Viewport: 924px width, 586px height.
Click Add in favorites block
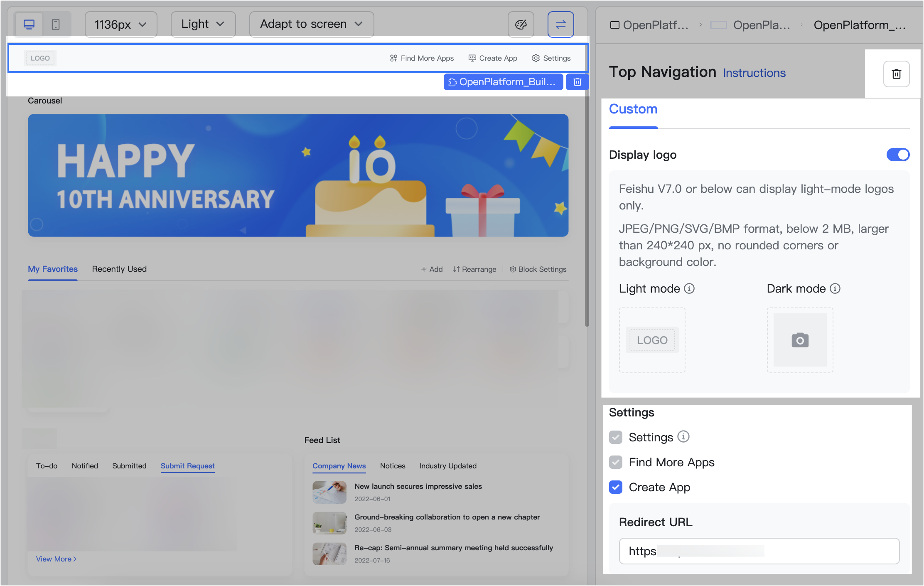pos(432,269)
